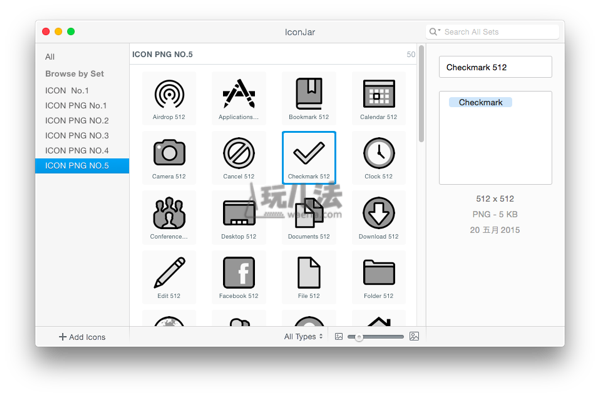Open the ICON PNG NO.3 set
The image size is (600, 397).
click(77, 136)
